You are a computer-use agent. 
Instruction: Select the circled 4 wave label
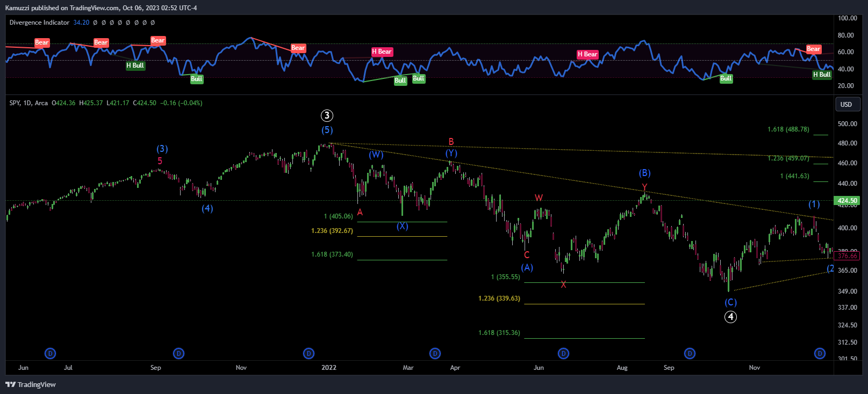(x=730, y=317)
